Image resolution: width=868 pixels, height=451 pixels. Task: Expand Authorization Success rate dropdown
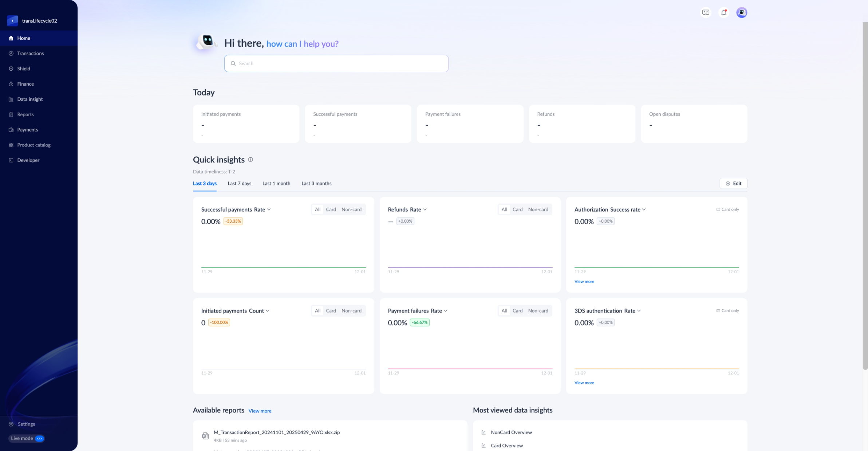[x=644, y=209]
